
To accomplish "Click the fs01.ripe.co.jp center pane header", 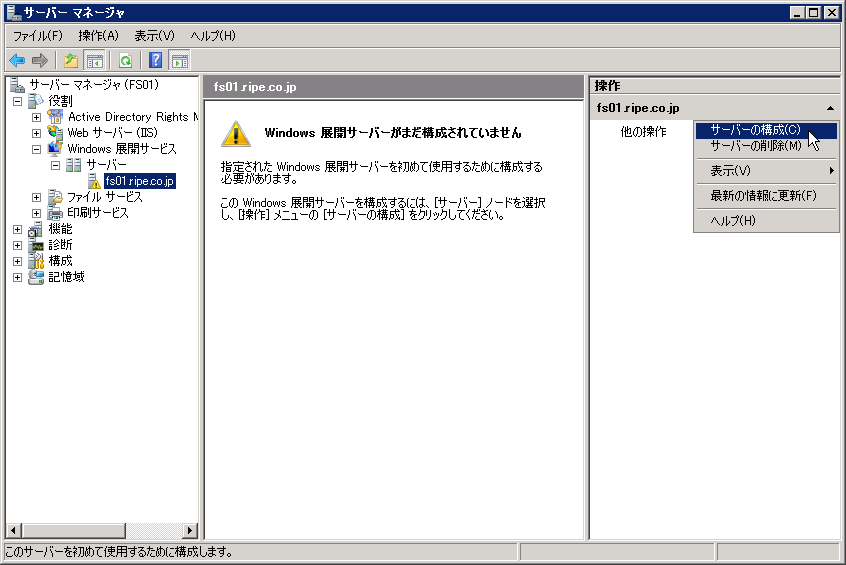I will point(393,87).
